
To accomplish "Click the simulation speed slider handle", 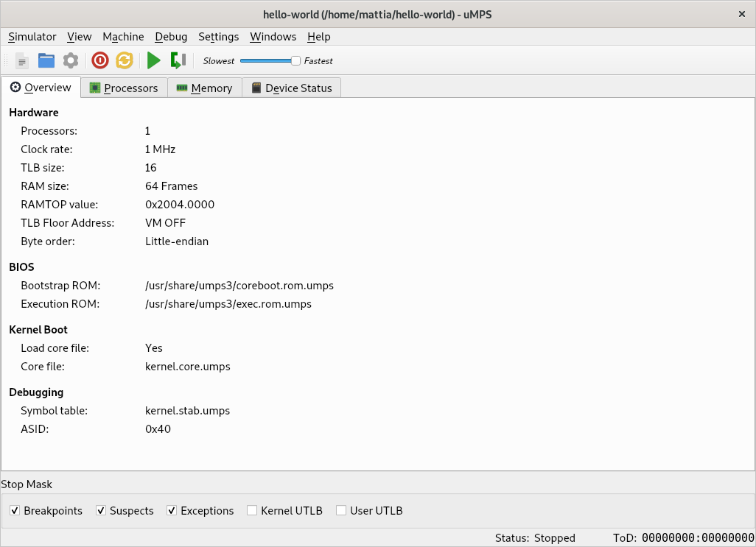I will [x=295, y=61].
